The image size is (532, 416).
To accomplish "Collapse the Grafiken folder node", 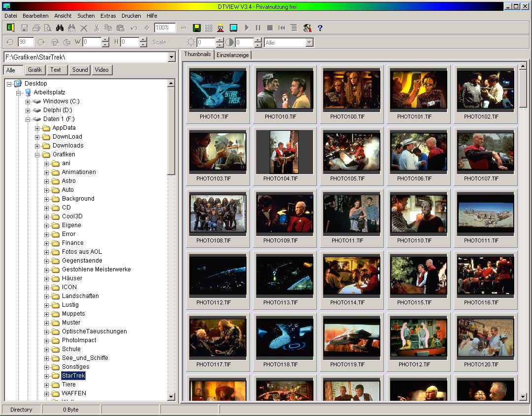I will point(37,155).
